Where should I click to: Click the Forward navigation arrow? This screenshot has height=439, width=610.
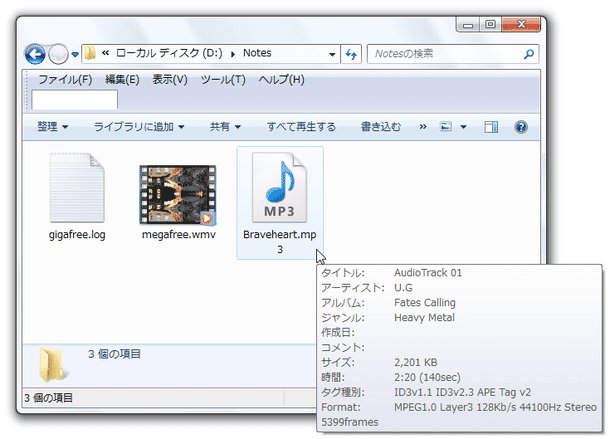58,54
